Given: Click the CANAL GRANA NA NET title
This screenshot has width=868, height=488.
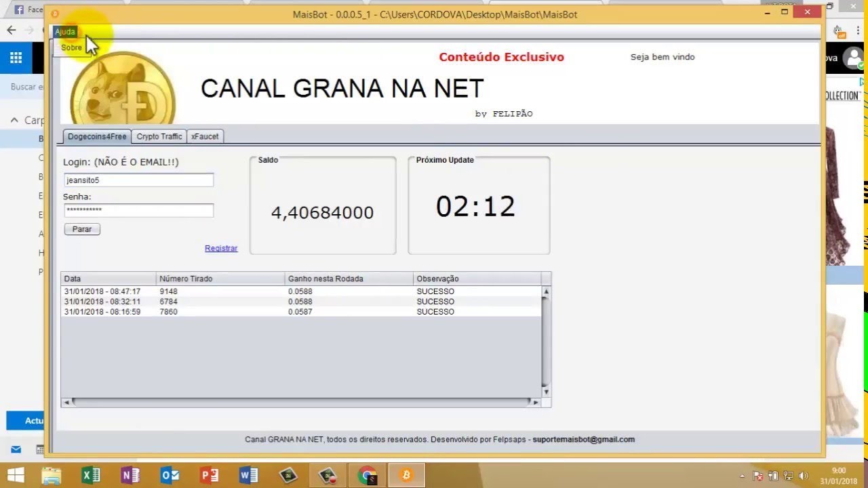Looking at the screenshot, I should 342,89.
